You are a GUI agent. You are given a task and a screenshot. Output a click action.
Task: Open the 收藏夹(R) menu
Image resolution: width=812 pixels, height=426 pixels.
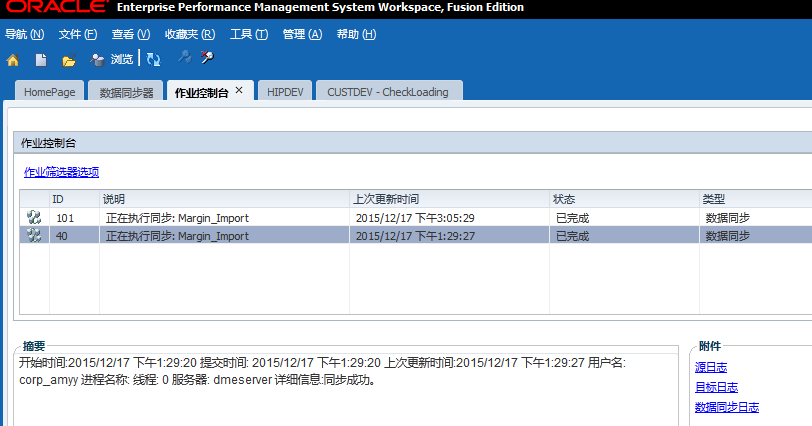click(x=190, y=34)
